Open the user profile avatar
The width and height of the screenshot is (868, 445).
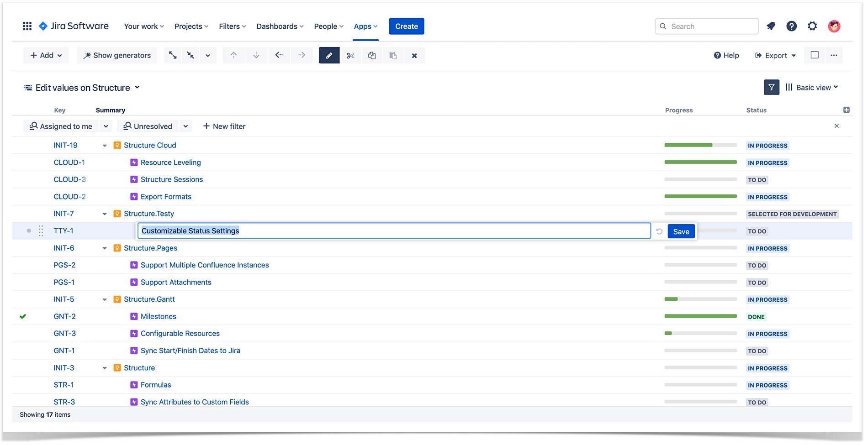point(834,26)
